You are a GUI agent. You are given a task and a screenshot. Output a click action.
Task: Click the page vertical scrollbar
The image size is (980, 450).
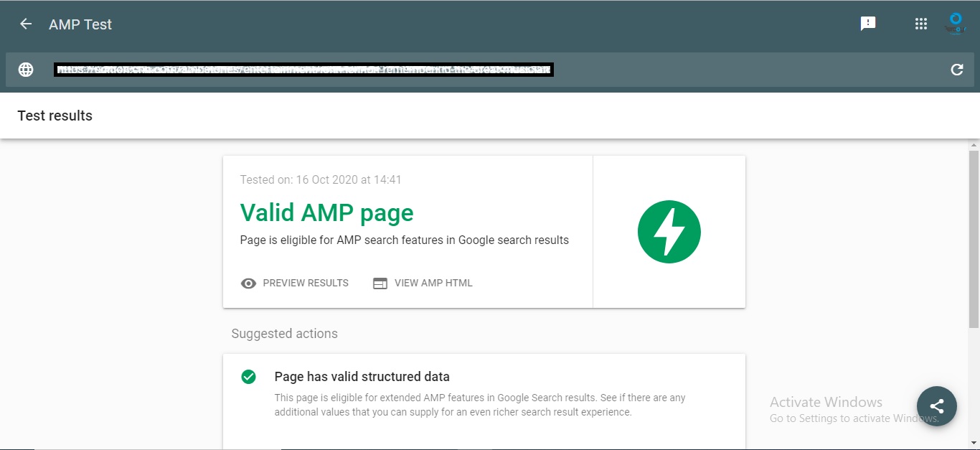click(x=974, y=239)
